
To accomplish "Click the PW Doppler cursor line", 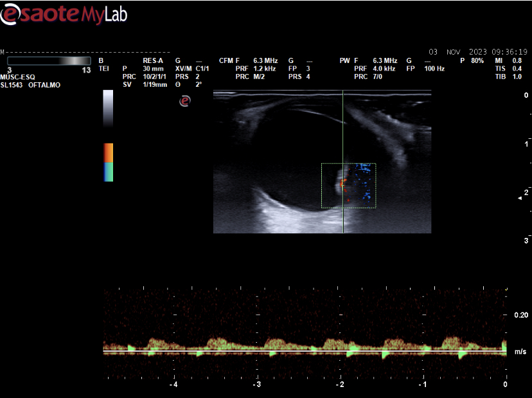I will pyautogui.click(x=343, y=129).
